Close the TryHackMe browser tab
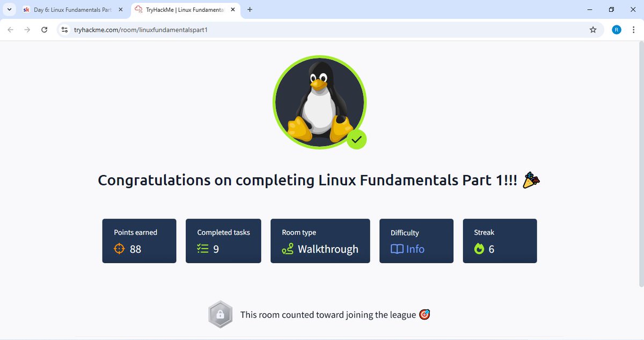Viewport: 644px width, 340px height. coord(233,10)
